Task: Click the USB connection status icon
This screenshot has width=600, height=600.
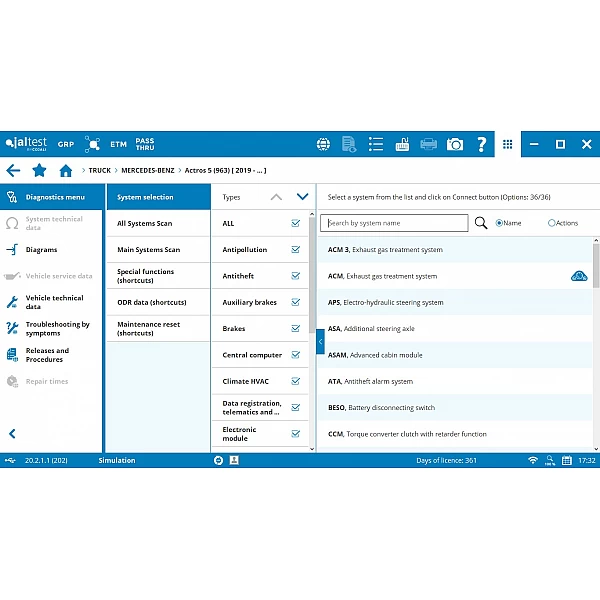Action: [10, 460]
